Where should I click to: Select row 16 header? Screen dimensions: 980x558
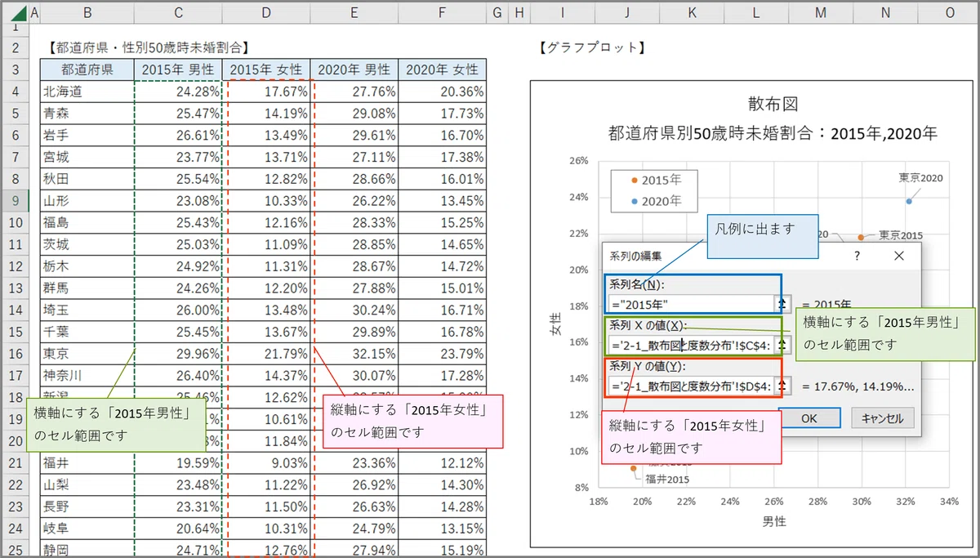(14, 353)
